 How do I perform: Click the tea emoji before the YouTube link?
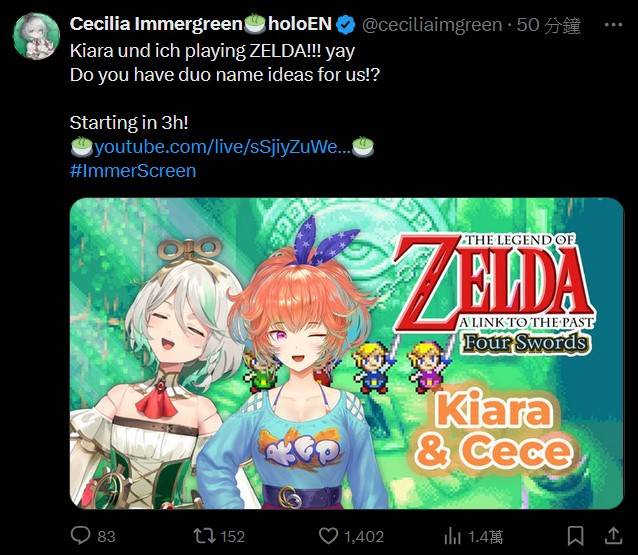click(x=81, y=148)
